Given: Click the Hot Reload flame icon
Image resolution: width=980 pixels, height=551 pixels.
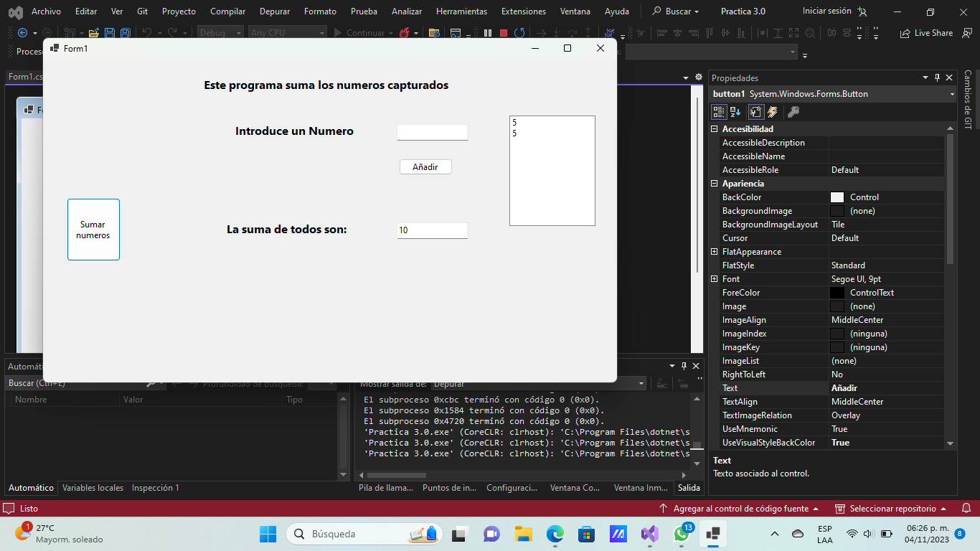Looking at the screenshot, I should coord(405,32).
